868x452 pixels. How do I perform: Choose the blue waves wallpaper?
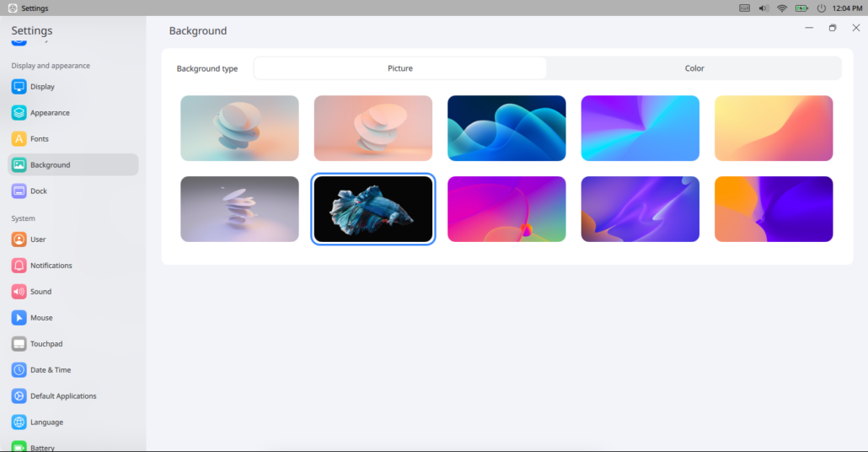(x=506, y=128)
